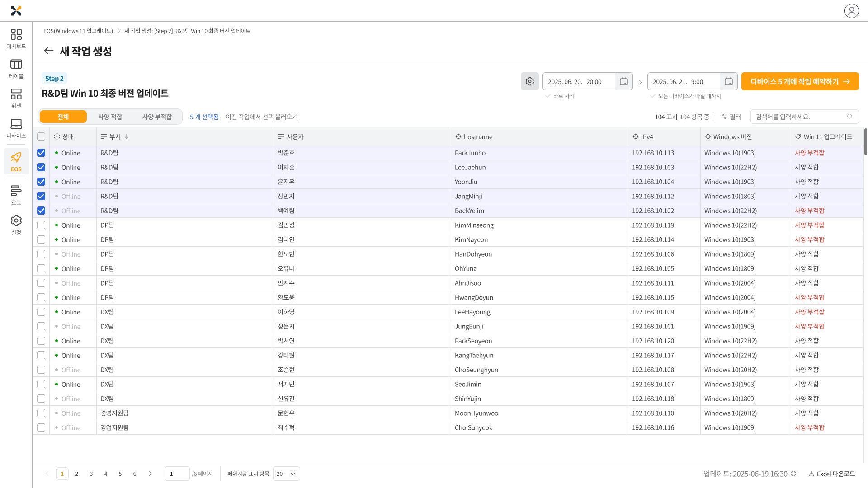Viewport: 868px width, 488px height.
Task: Switch to the 사양 적합 tab
Action: coord(110,117)
